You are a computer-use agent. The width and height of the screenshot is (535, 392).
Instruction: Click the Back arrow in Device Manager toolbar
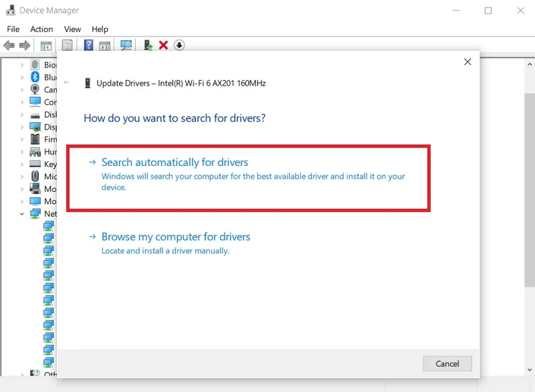click(x=9, y=45)
